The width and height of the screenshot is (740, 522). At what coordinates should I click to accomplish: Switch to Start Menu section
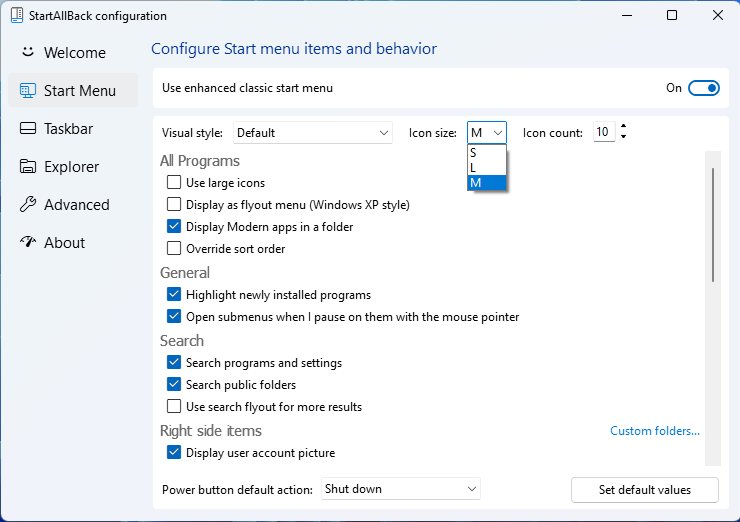click(x=73, y=90)
